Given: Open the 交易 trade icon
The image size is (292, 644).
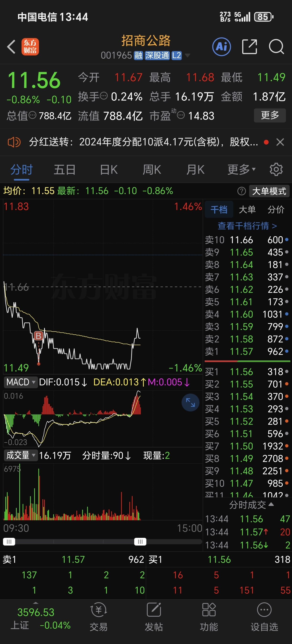Looking at the screenshot, I should (99, 617).
